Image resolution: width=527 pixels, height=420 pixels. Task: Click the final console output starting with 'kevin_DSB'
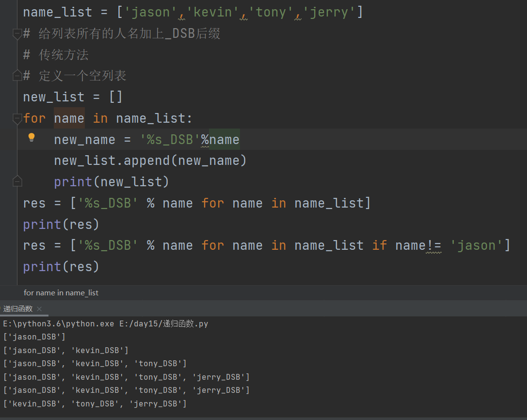pyautogui.click(x=95, y=404)
